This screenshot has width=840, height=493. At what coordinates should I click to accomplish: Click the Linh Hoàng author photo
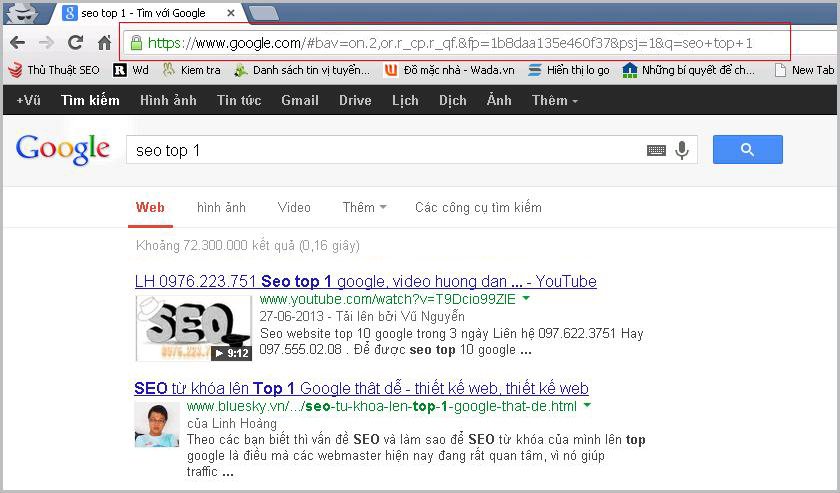point(157,425)
